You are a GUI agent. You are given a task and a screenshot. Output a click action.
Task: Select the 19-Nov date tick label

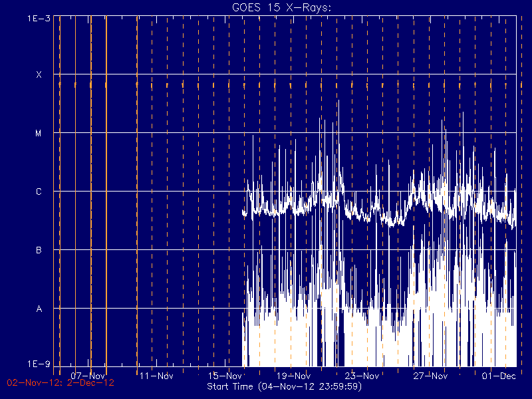click(293, 376)
